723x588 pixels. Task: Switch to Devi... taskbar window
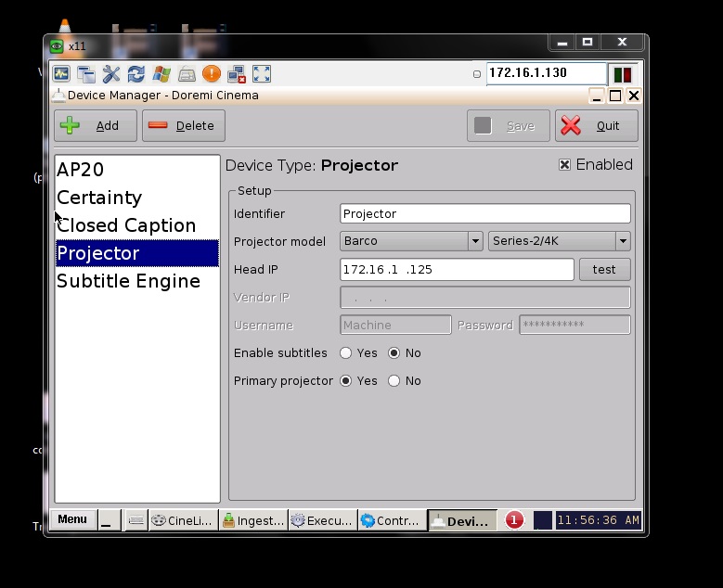click(x=462, y=520)
